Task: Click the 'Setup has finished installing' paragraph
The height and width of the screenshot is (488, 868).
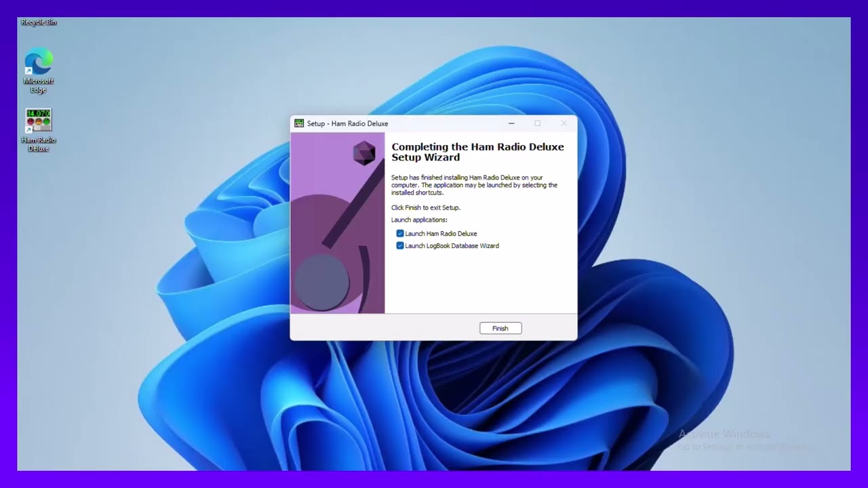Action: 474,185
